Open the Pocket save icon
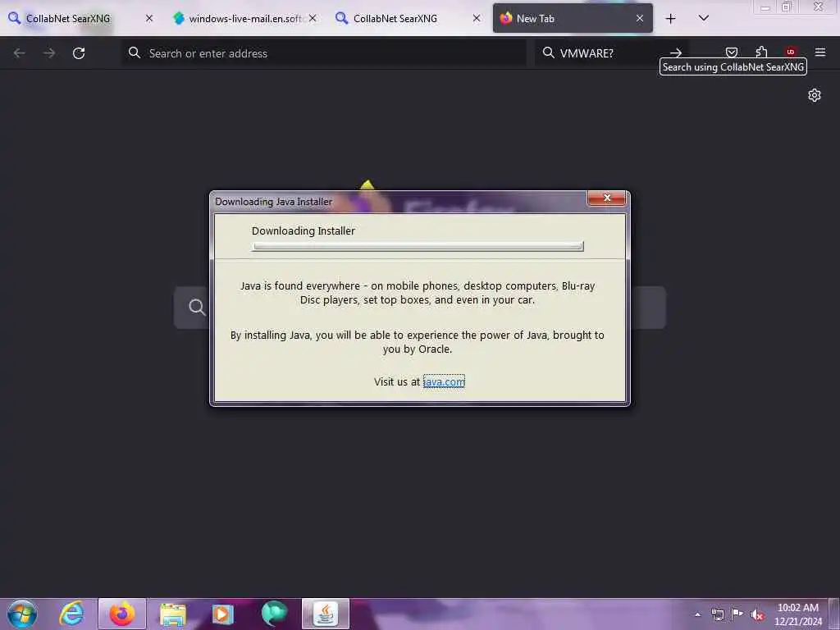Viewport: 840px width, 630px height. coord(732,52)
